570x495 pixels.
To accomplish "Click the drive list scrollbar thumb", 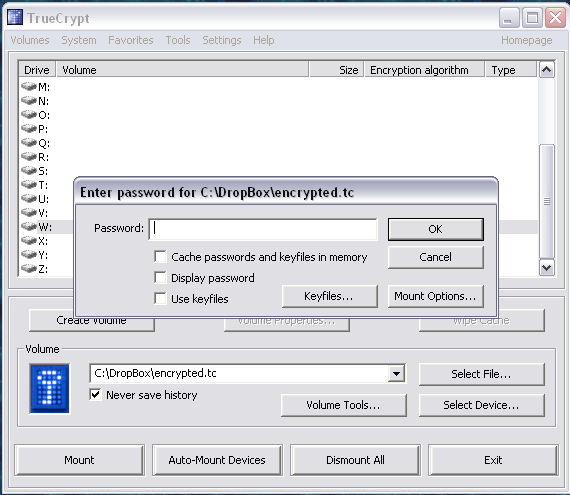I will [547, 201].
